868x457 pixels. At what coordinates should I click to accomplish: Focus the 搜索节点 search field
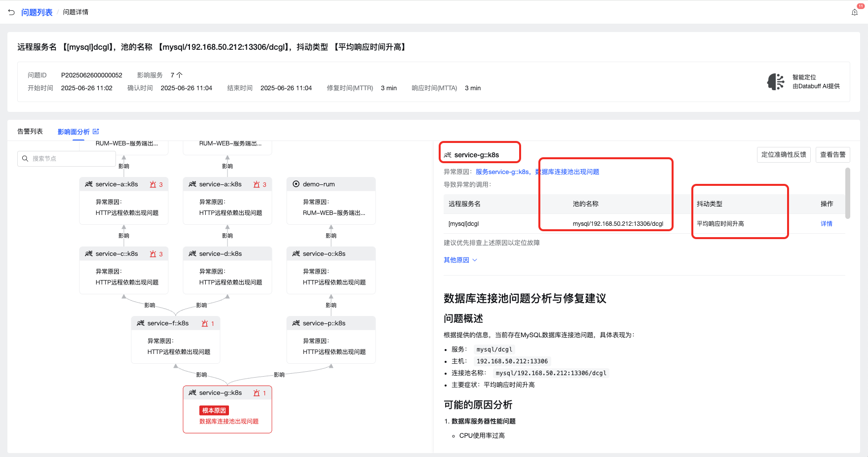click(72, 159)
